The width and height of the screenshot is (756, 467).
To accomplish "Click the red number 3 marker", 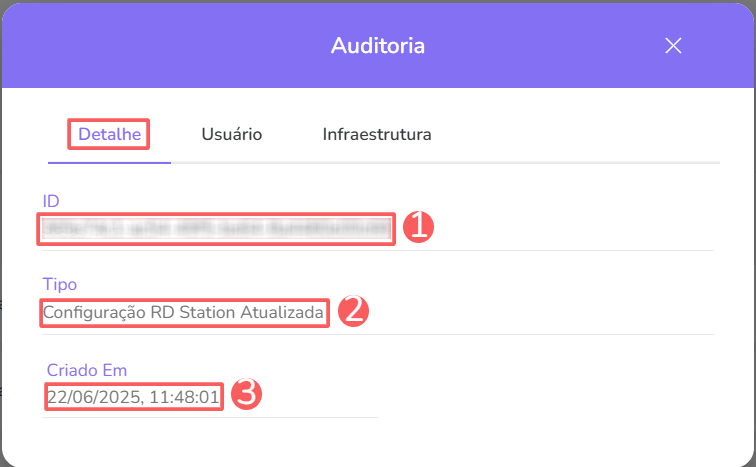I will 246,395.
